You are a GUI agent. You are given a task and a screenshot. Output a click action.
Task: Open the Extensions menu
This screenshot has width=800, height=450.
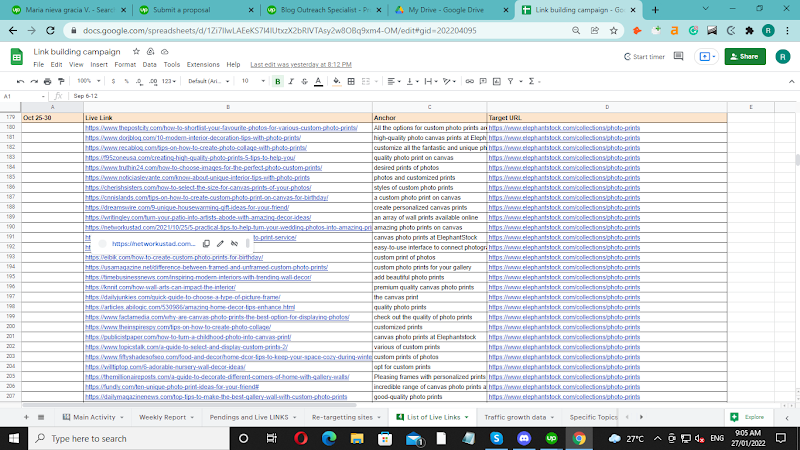(203, 64)
